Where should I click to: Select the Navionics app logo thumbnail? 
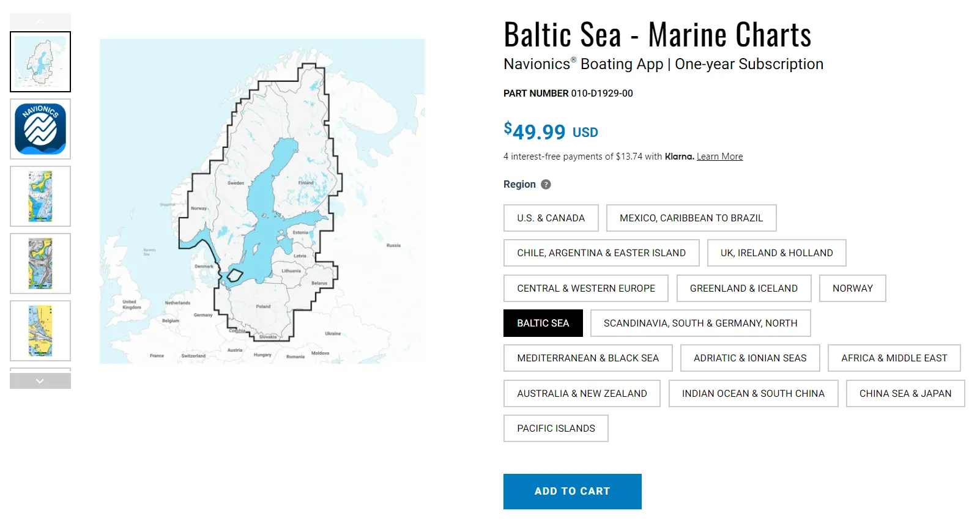[x=40, y=129]
